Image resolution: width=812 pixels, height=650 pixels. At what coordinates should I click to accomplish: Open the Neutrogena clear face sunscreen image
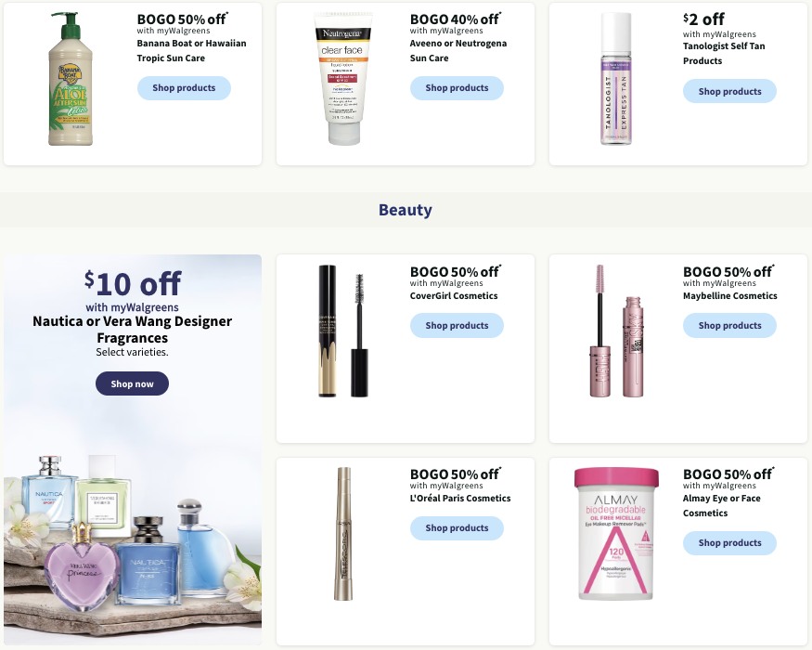[x=343, y=79]
